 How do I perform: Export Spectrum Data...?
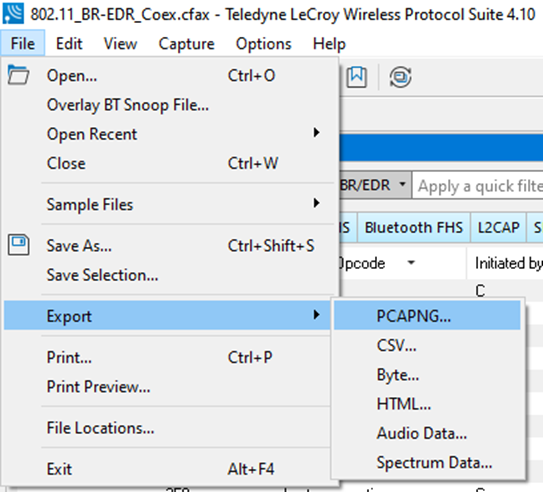point(427,463)
